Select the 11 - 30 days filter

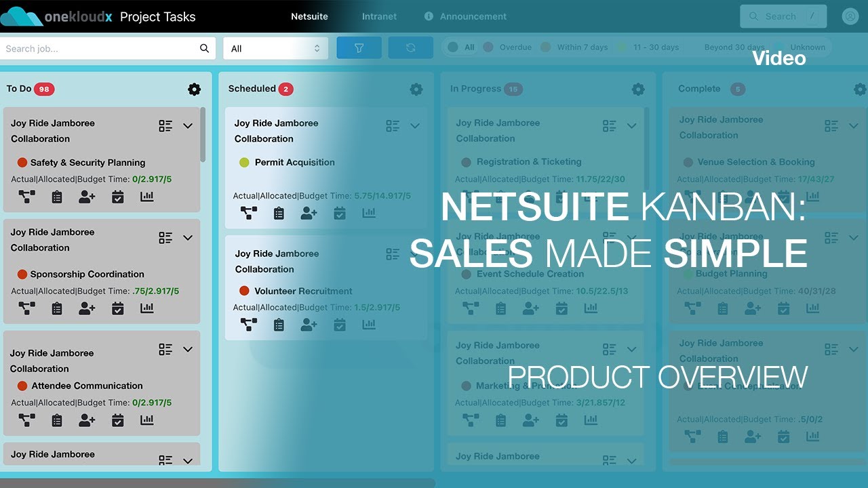[648, 47]
